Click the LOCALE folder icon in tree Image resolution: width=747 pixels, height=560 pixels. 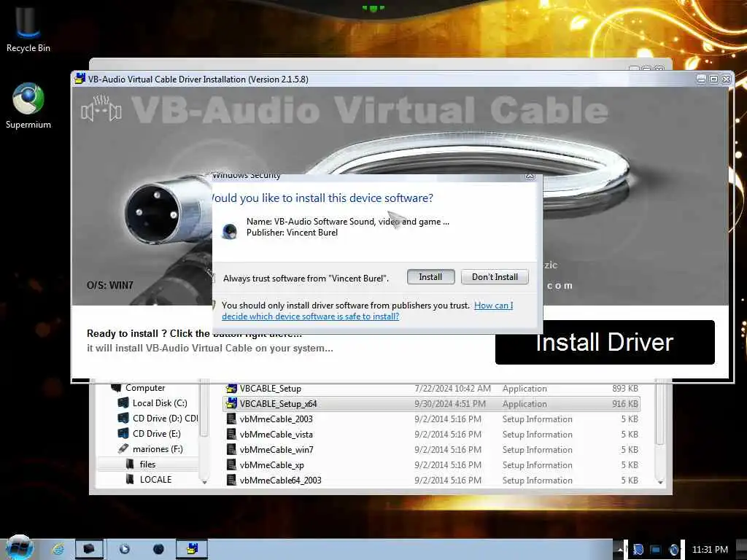coord(130,480)
